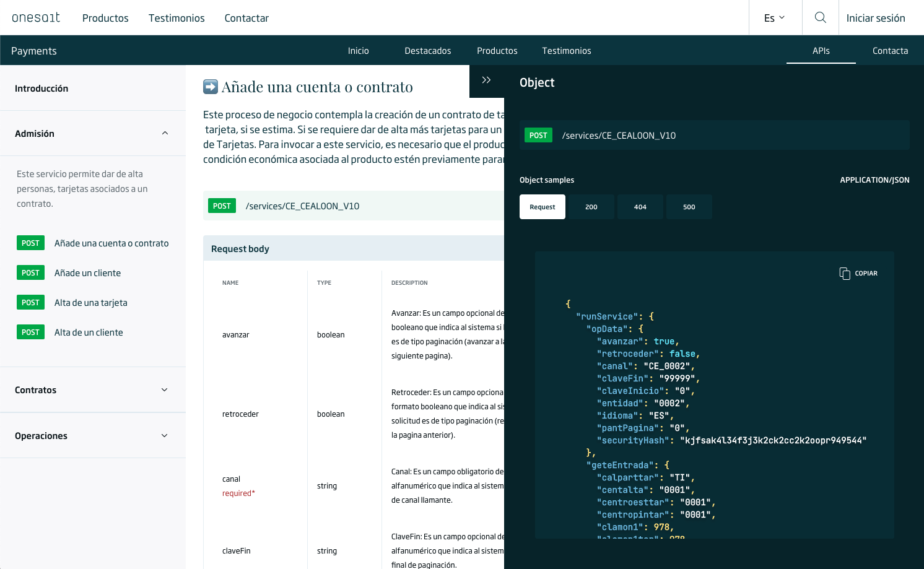Open Añade un cliente link
The image size is (924, 569).
click(87, 273)
